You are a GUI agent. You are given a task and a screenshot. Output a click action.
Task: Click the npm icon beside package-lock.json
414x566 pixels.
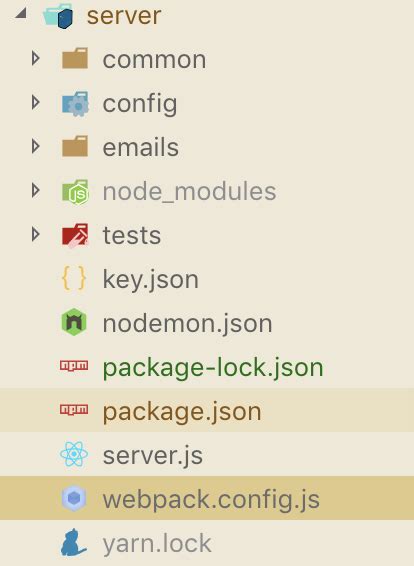[x=74, y=366]
